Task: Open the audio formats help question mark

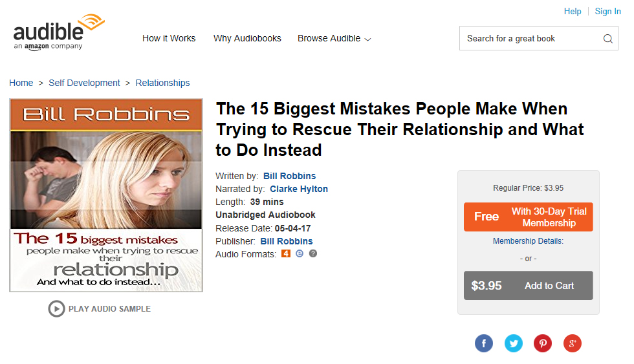Action: 313,253
